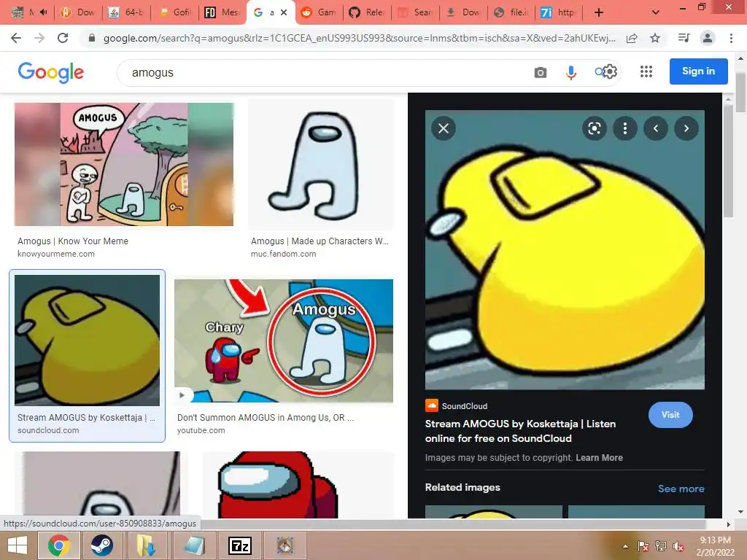
Task: Open a new tab with the plus button
Action: 599,12
